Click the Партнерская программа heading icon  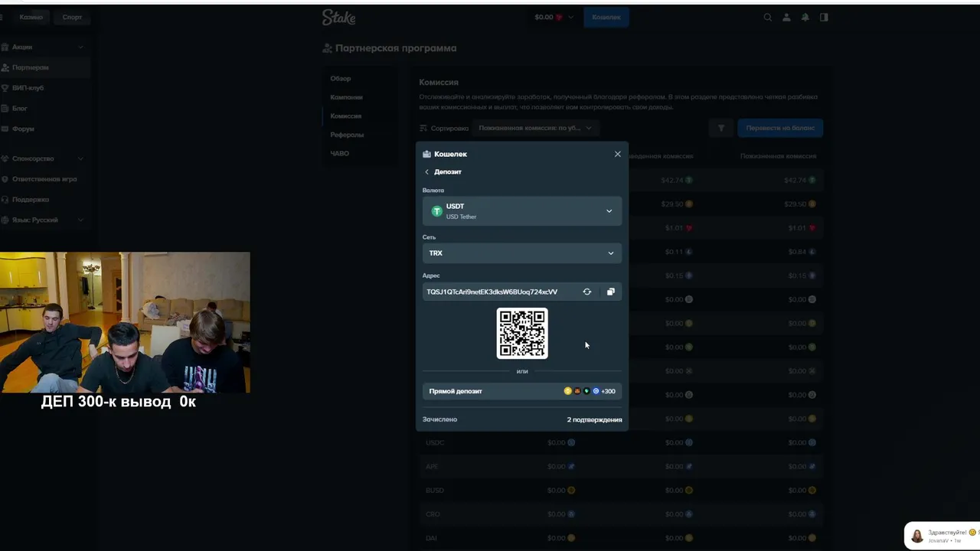coord(327,48)
